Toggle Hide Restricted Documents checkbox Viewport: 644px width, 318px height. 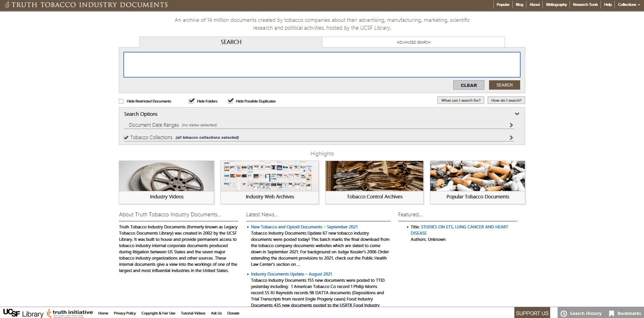coord(121,101)
